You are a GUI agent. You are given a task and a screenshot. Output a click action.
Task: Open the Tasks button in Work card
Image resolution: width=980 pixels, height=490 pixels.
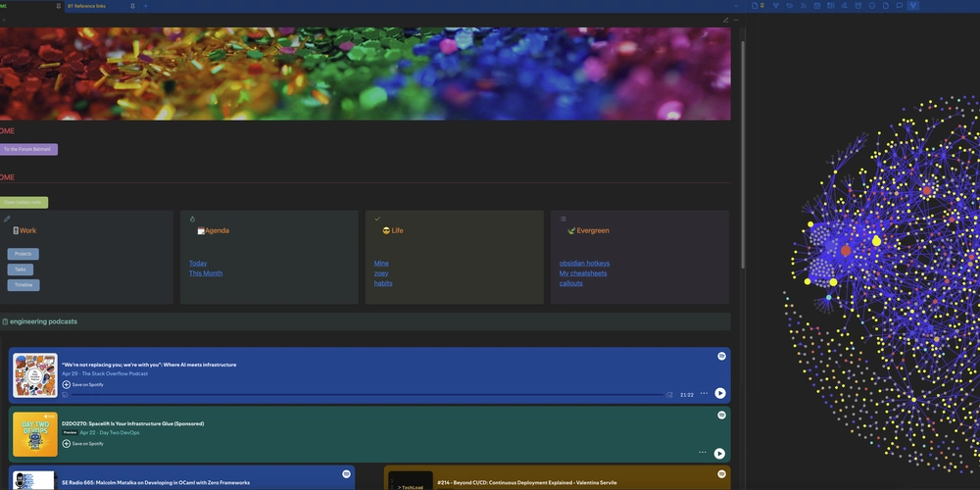point(21,269)
